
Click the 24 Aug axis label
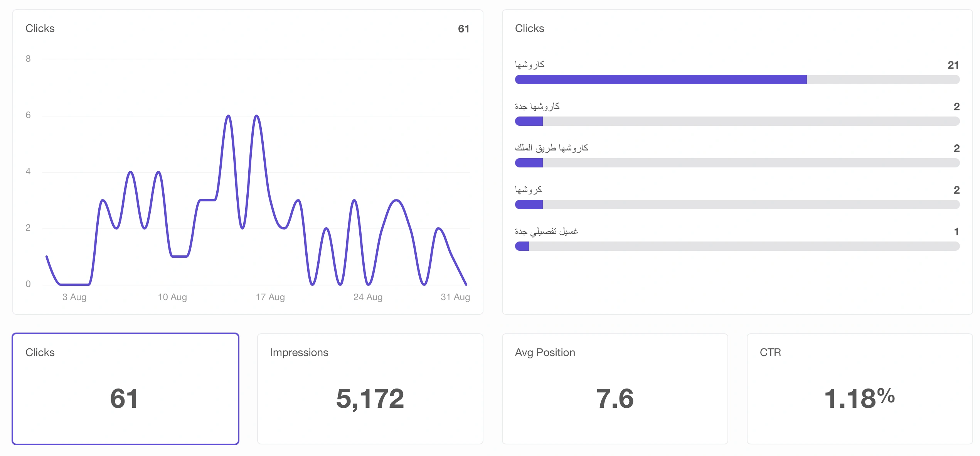click(368, 297)
